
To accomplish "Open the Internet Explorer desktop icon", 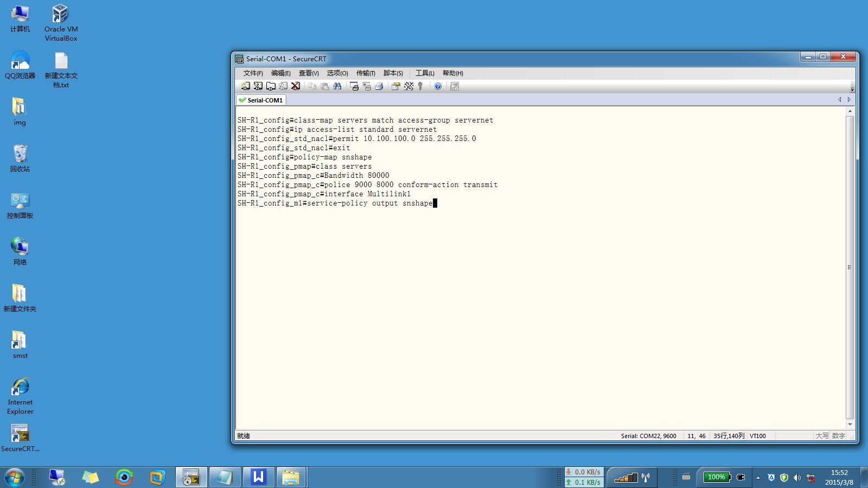I will (20, 396).
